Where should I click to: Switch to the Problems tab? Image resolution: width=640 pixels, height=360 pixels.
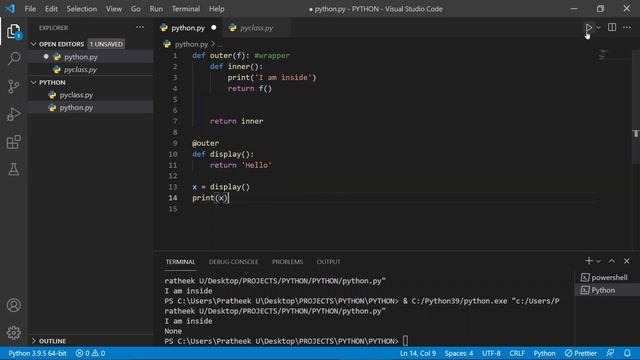[x=287, y=262]
